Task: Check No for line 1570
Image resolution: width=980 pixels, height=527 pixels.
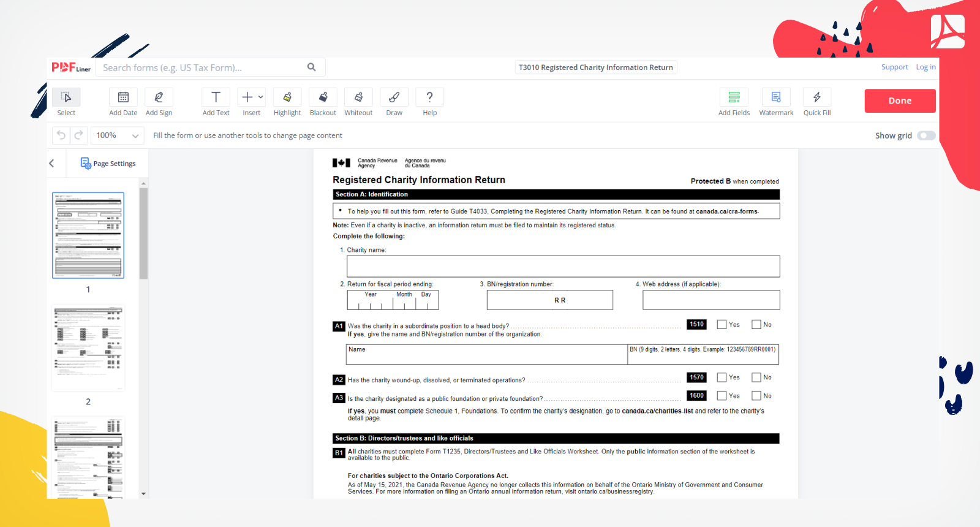Action: (x=756, y=377)
